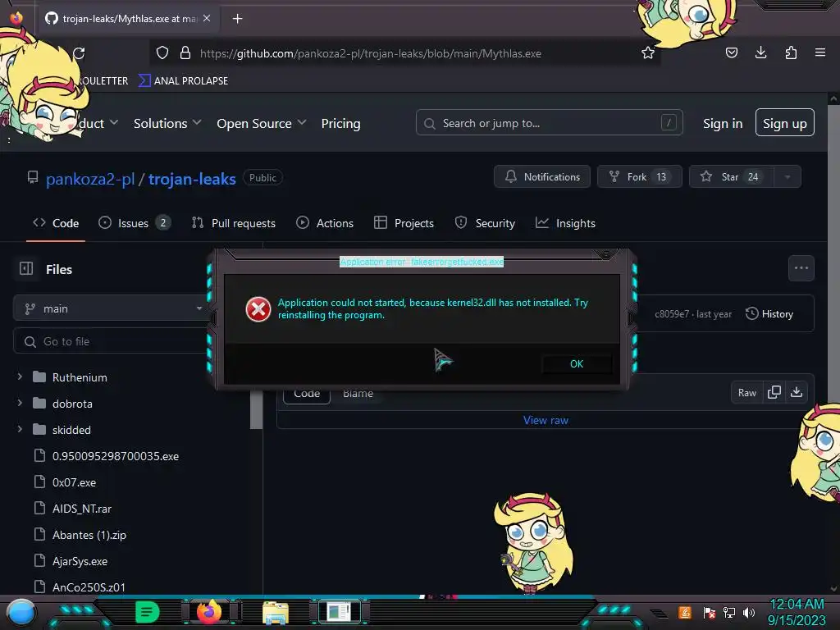This screenshot has width=840, height=630.
Task: Expand the Ruthenium folder
Action: (20, 377)
